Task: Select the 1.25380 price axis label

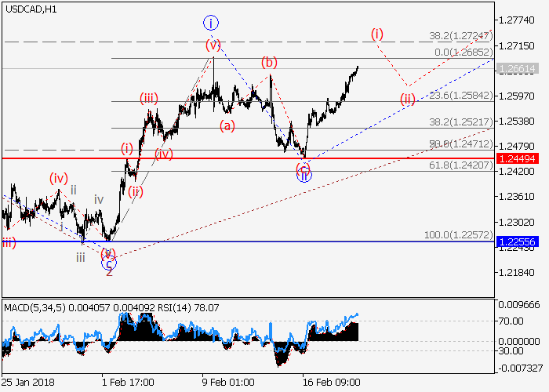Action: click(516, 122)
